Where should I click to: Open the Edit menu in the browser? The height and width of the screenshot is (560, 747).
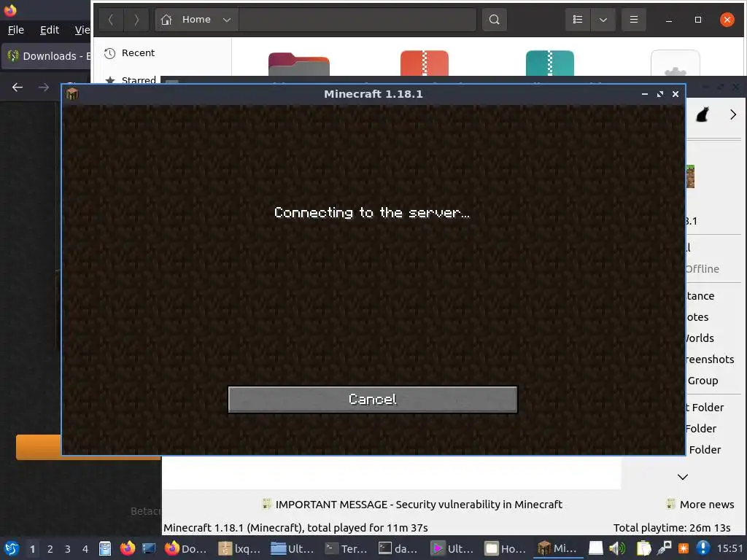(50, 30)
